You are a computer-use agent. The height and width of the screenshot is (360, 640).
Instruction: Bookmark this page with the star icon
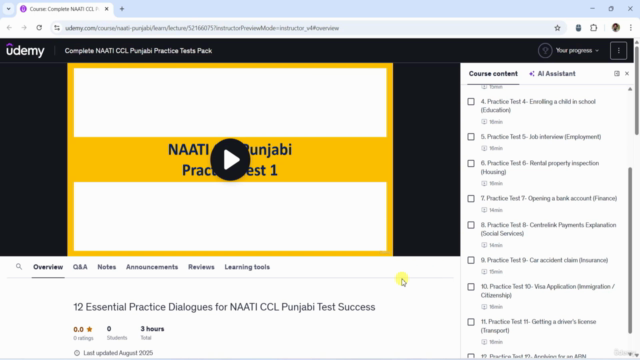pyautogui.click(x=557, y=28)
